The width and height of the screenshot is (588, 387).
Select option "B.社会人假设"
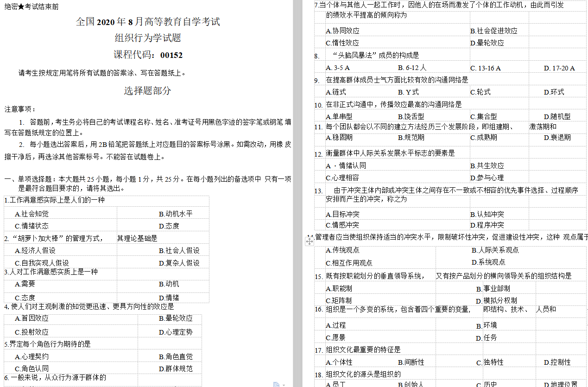[179, 251]
